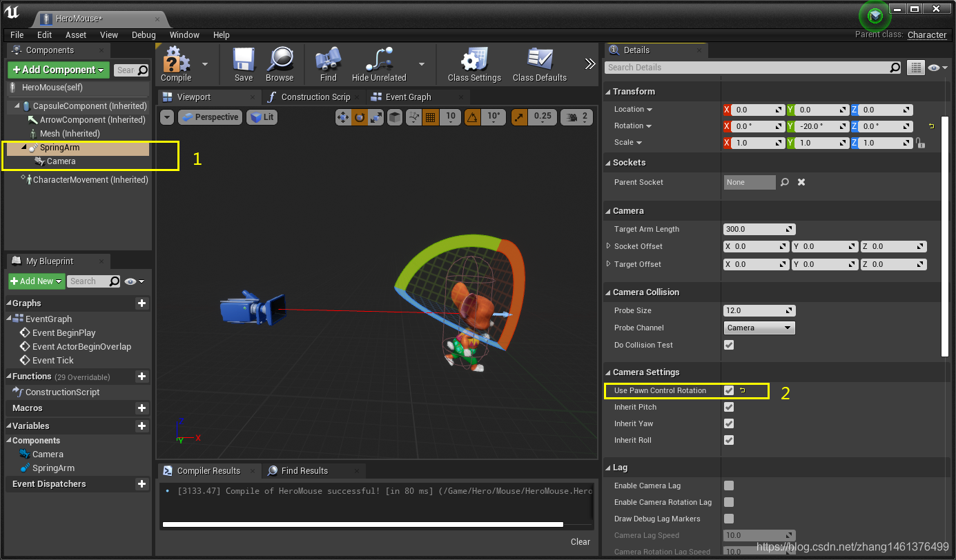Toggle Inherit Pitch checkbox

(729, 407)
